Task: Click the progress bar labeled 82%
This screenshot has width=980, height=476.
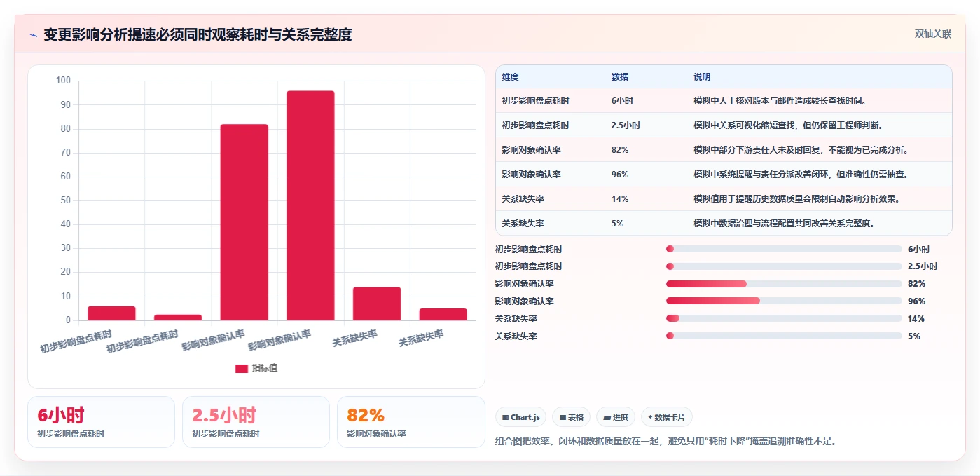Action: (x=784, y=284)
